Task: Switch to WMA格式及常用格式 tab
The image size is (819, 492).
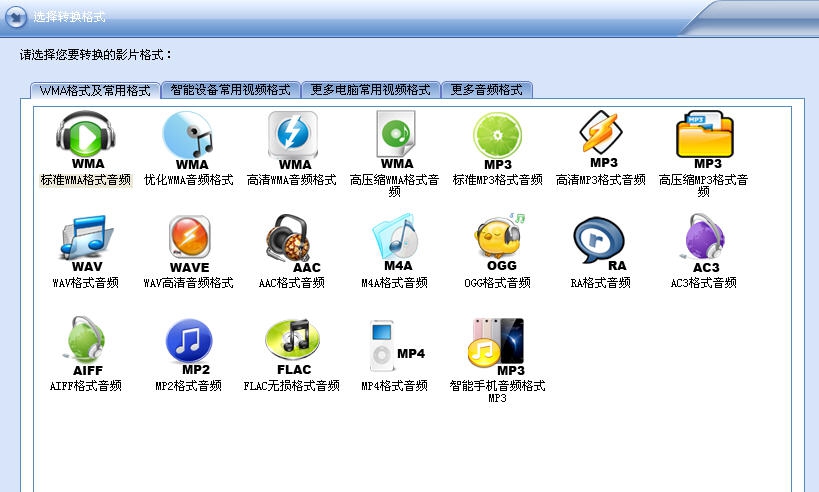Action: (95, 91)
